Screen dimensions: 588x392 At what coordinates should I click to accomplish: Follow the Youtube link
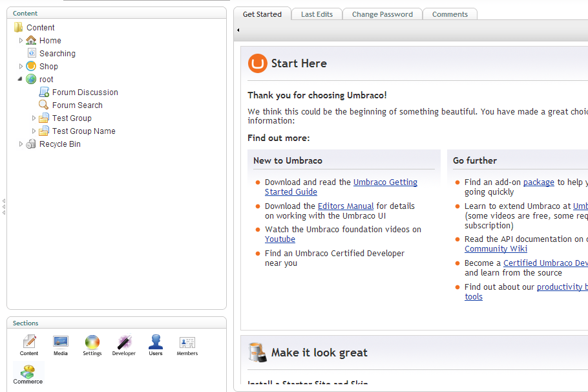click(x=280, y=239)
